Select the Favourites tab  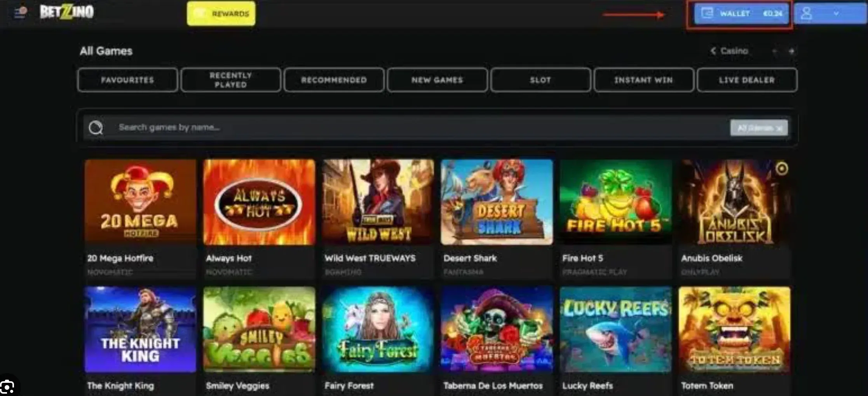127,80
